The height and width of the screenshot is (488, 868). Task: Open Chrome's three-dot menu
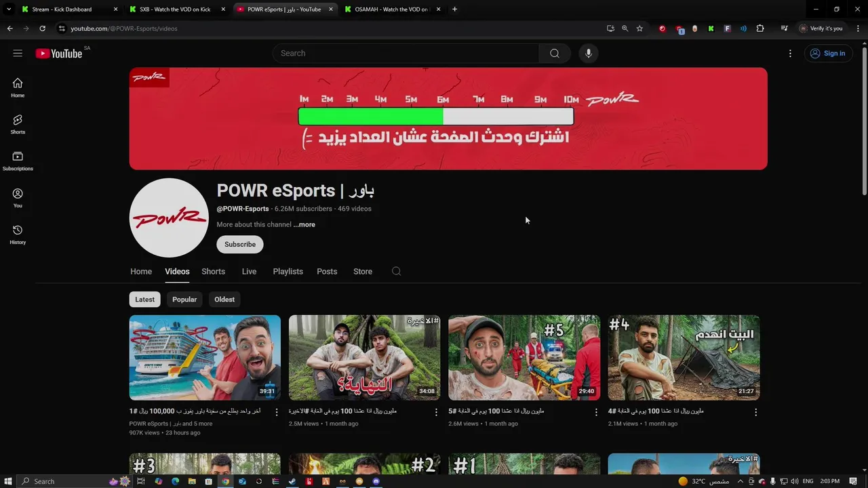coord(858,28)
